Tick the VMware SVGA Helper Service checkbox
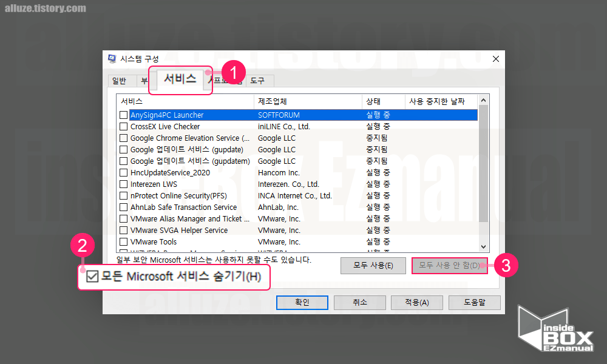 (x=123, y=230)
